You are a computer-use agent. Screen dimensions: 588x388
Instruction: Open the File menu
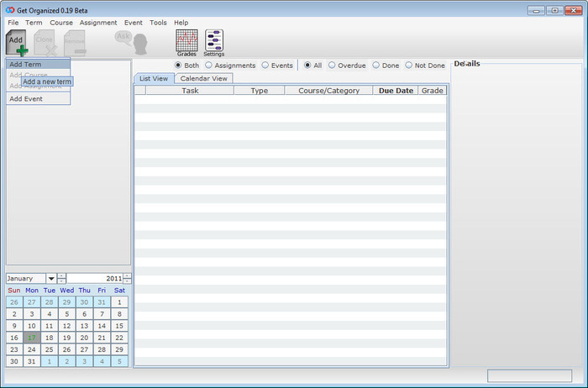pos(13,23)
